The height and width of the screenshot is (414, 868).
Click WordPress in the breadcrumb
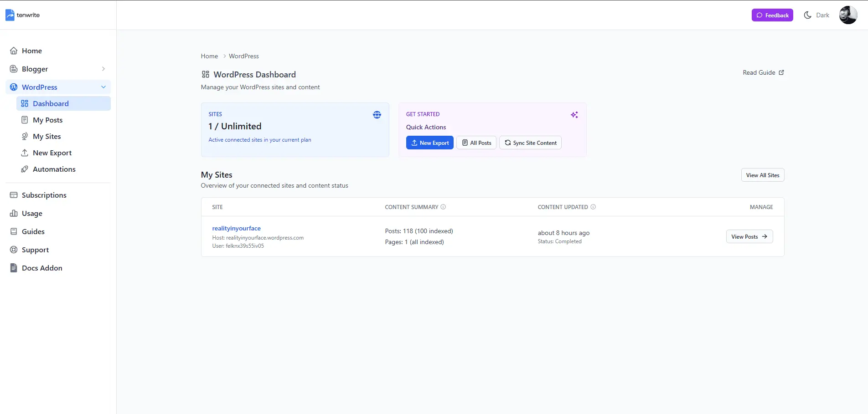(244, 56)
